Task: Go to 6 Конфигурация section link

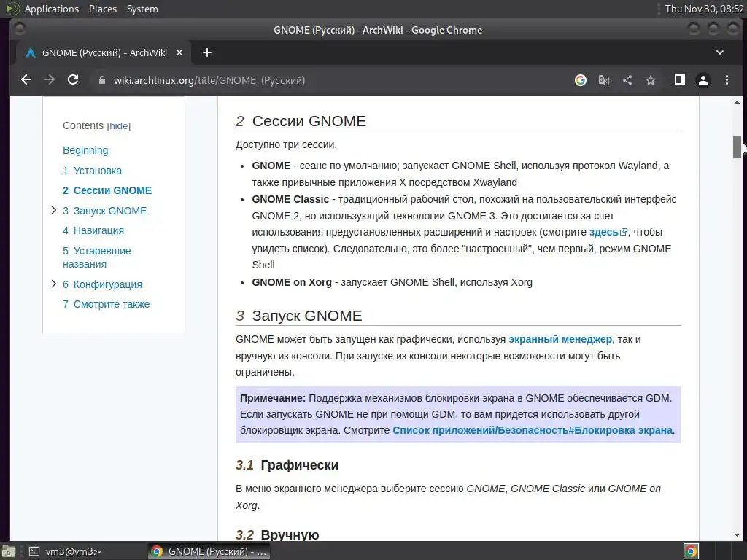Action: coord(102,284)
